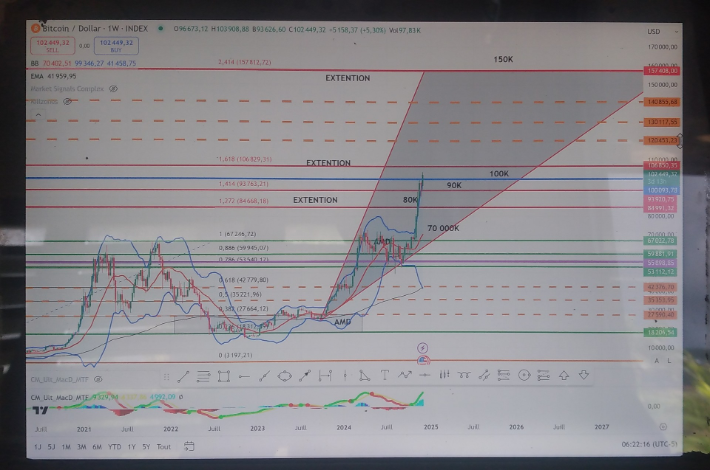Select the arrow up marker tool
Image resolution: width=710 pixels, height=470 pixels.
pyautogui.click(x=564, y=375)
